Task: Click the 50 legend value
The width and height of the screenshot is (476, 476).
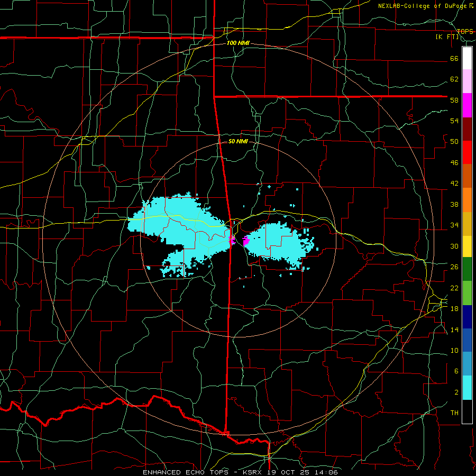Action: [454, 141]
